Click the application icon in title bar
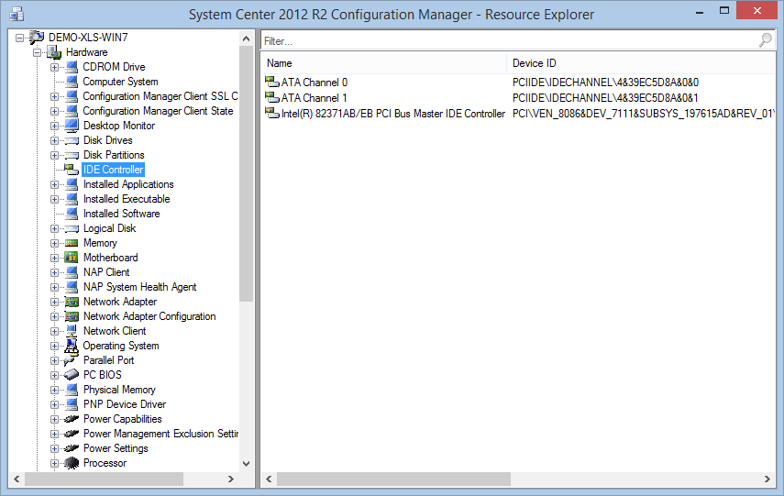The width and height of the screenshot is (784, 496). tap(16, 14)
